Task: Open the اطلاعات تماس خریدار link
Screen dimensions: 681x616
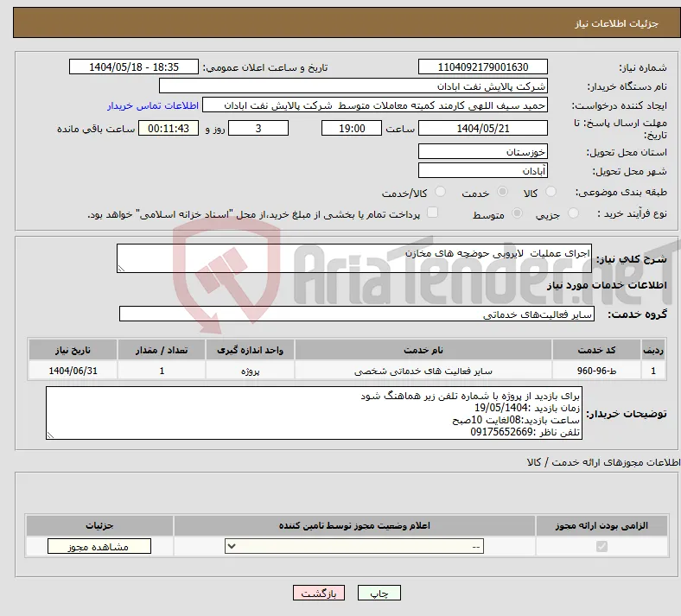Action: [153, 105]
